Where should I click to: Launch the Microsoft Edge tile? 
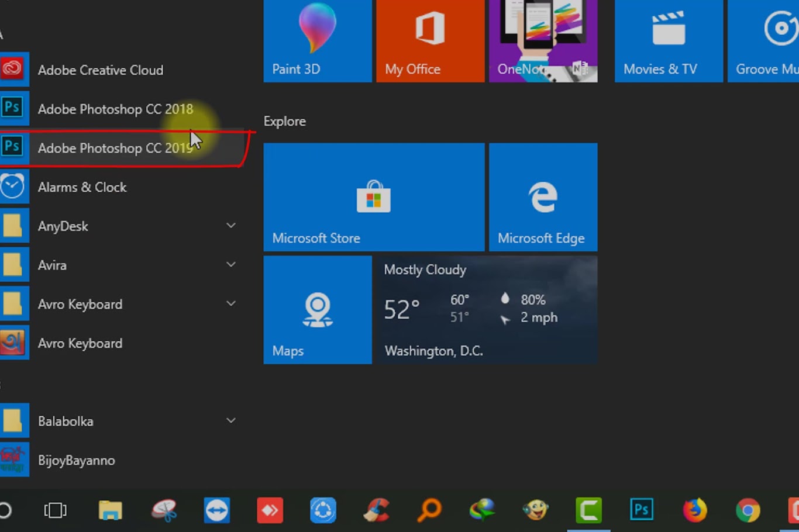pyautogui.click(x=543, y=197)
